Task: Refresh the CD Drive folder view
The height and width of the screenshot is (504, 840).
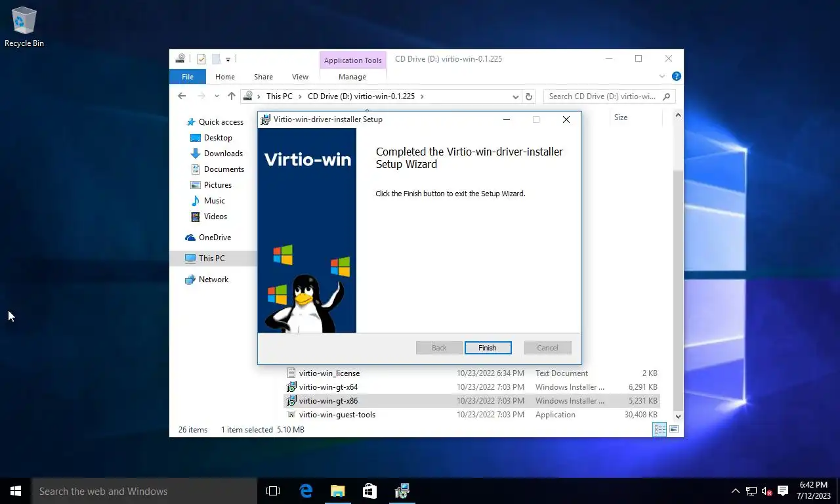Action: [x=529, y=96]
